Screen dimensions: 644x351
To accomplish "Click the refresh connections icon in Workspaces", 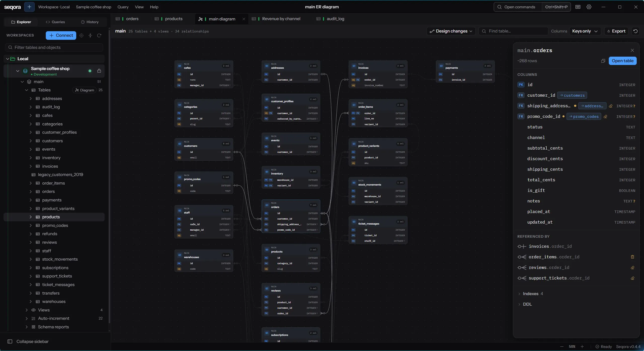I will [x=99, y=36].
